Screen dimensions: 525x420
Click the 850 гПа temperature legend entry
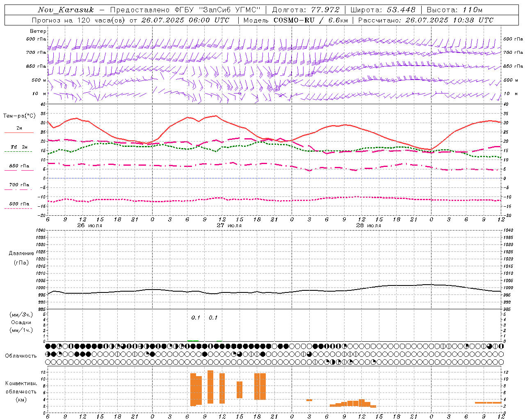click(19, 166)
